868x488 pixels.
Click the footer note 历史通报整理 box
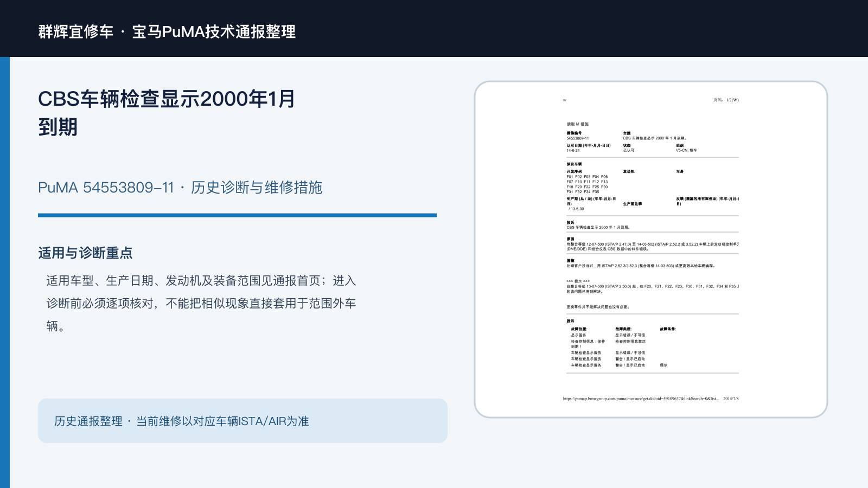(x=242, y=421)
